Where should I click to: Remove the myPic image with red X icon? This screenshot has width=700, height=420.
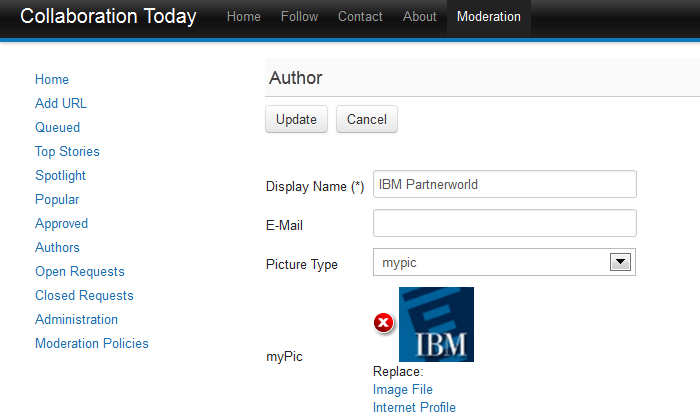[383, 323]
